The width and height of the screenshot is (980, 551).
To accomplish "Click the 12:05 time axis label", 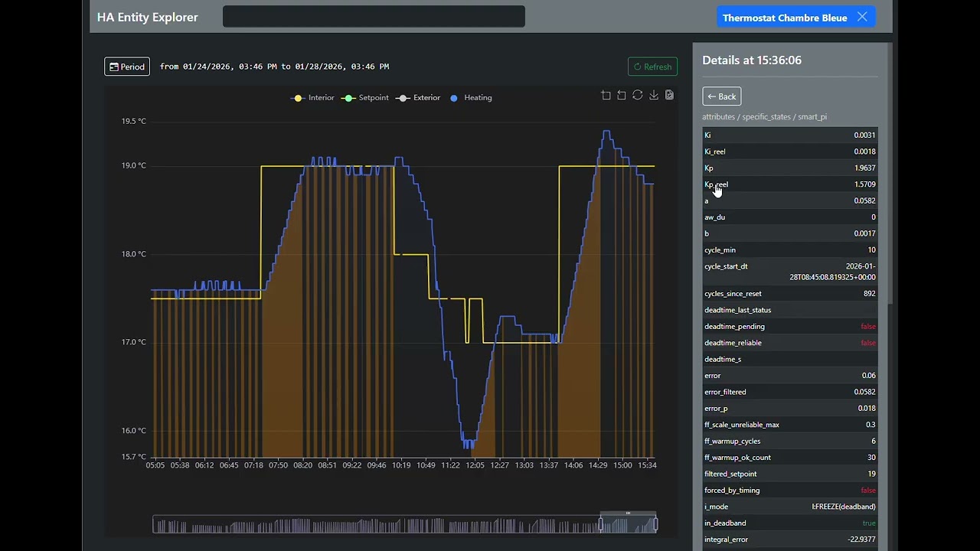I will [x=475, y=465].
